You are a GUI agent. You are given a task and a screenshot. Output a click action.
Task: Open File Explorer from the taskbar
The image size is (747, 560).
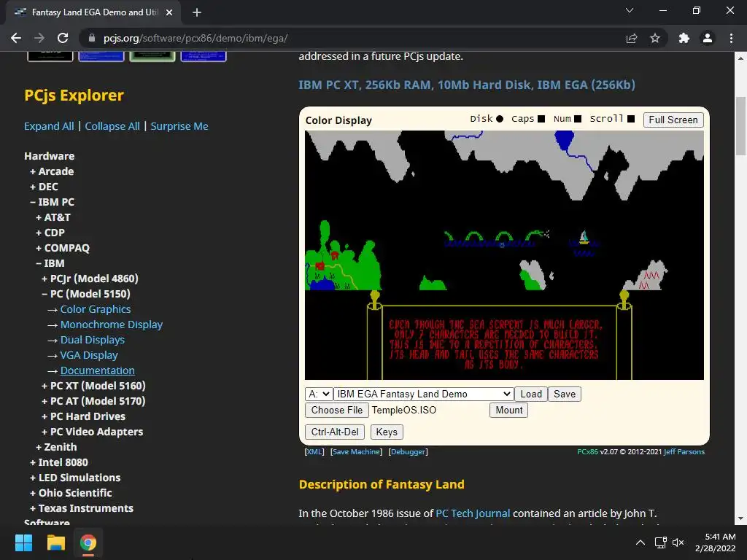click(55, 542)
